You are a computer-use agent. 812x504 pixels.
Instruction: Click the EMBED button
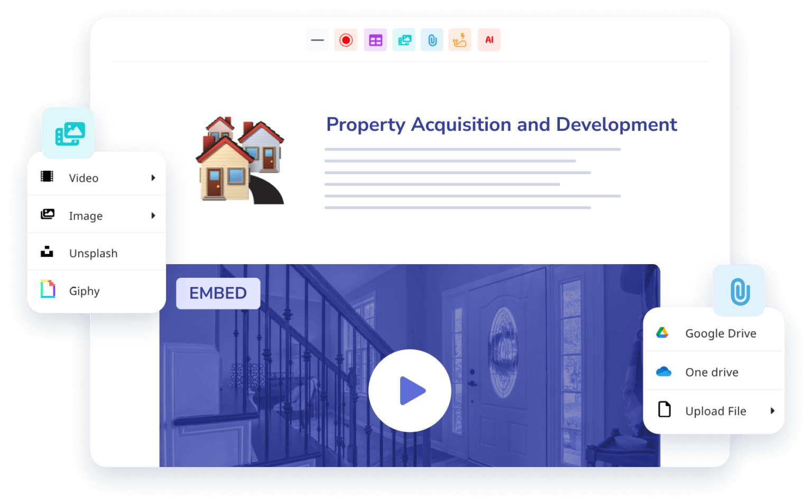tap(218, 293)
